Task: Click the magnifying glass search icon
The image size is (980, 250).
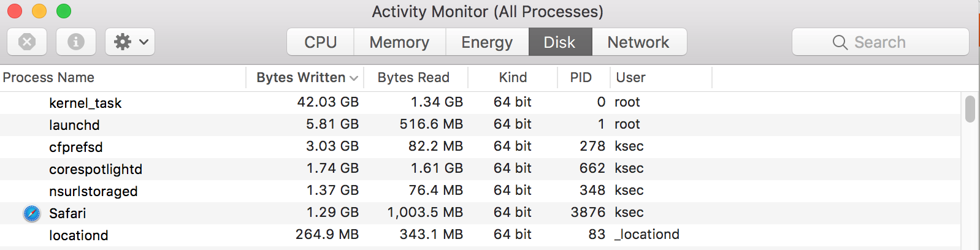Action: click(840, 42)
